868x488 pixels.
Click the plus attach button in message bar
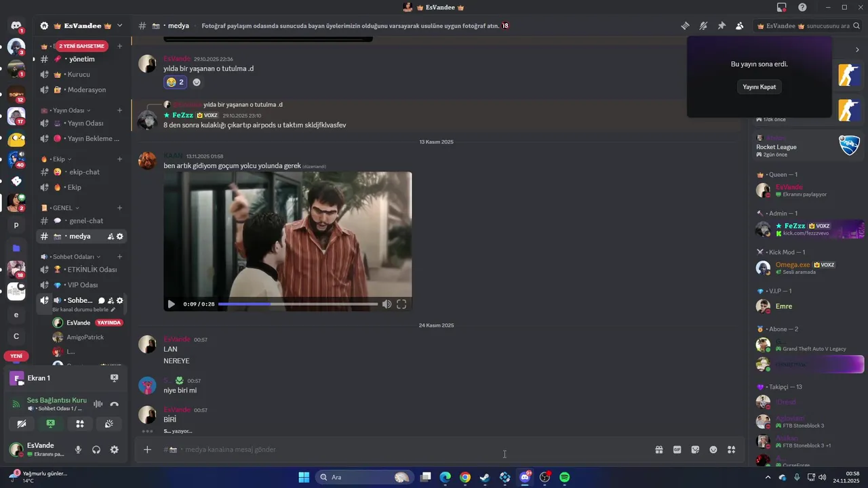click(147, 449)
